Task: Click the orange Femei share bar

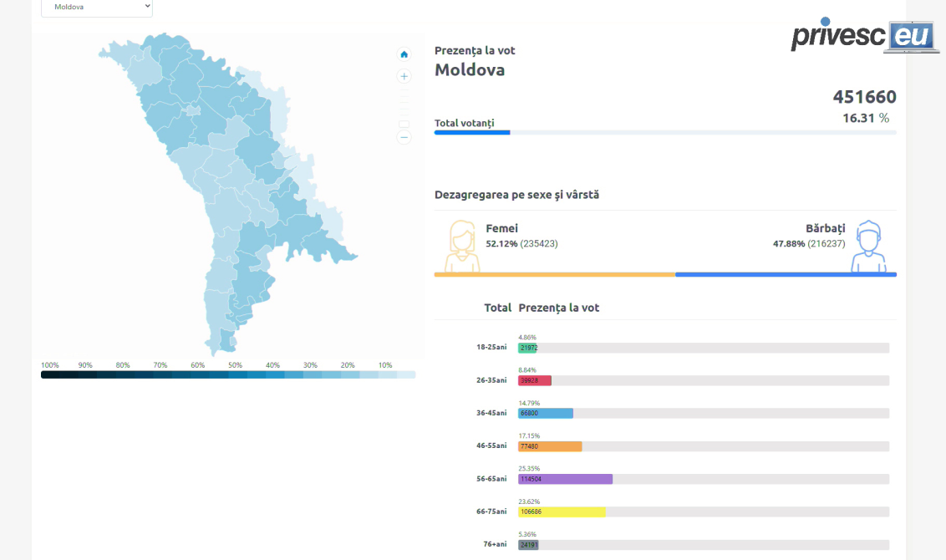Action: (554, 274)
